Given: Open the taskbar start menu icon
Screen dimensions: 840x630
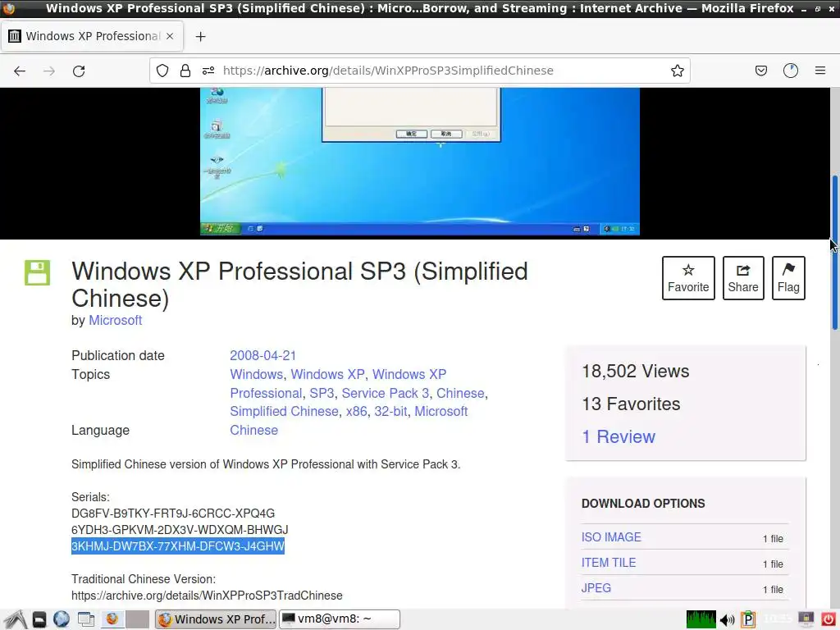Looking at the screenshot, I should pyautogui.click(x=16, y=619).
